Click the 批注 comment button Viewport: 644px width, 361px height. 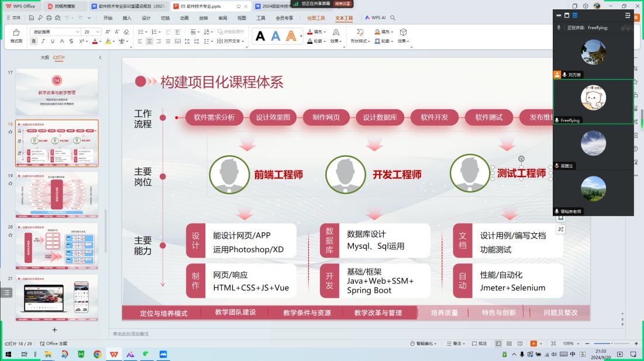pos(479,343)
